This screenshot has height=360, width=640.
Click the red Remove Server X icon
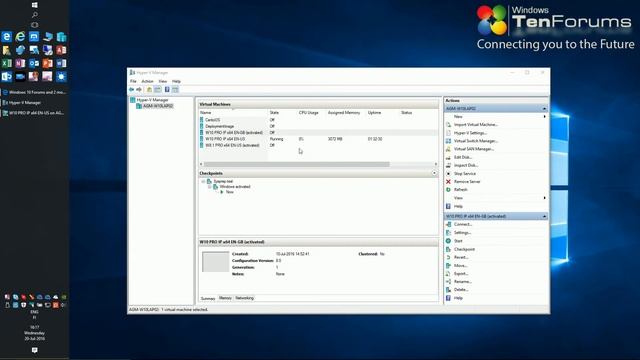pos(448,182)
